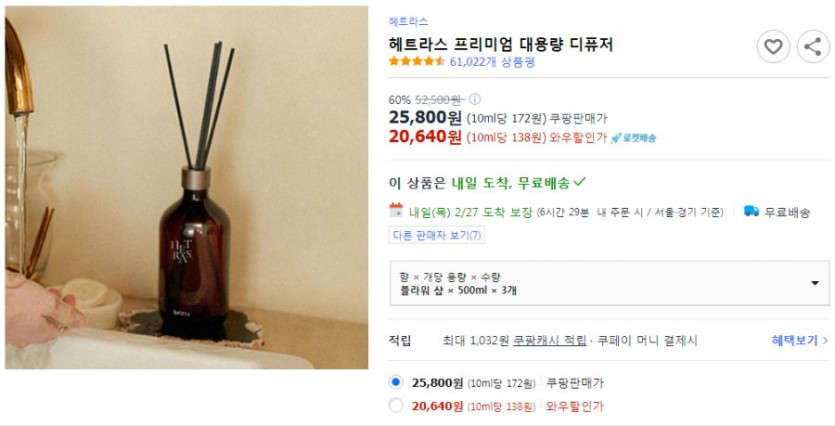Select the 20,640원 와우할인가 radio option
835x426 pixels.
click(x=396, y=406)
